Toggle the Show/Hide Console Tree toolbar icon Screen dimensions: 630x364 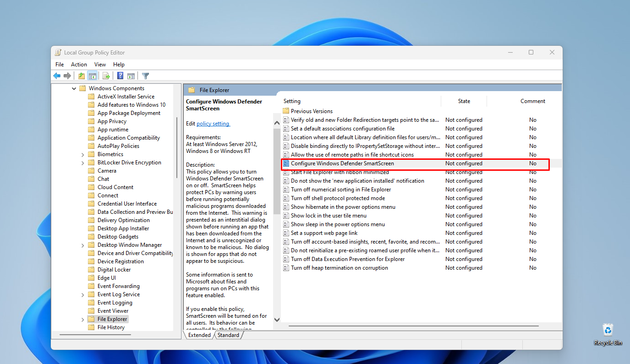(x=92, y=76)
